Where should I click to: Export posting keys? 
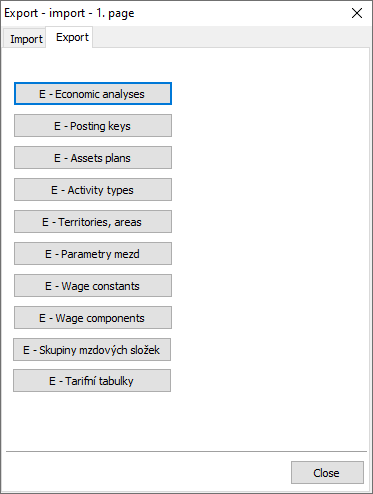pos(93,126)
